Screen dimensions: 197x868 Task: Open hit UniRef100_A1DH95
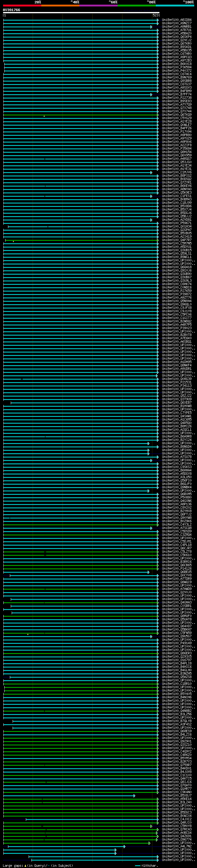pyautogui.click(x=176, y=362)
